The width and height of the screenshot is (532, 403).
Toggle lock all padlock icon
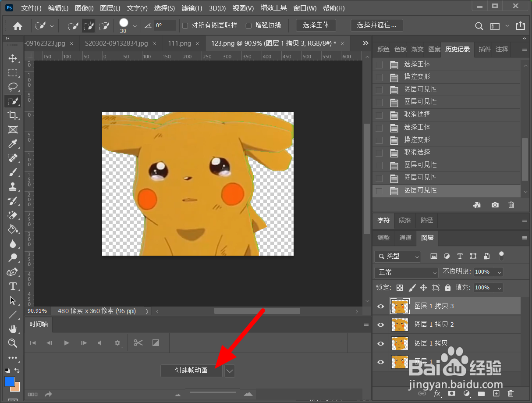447,288
